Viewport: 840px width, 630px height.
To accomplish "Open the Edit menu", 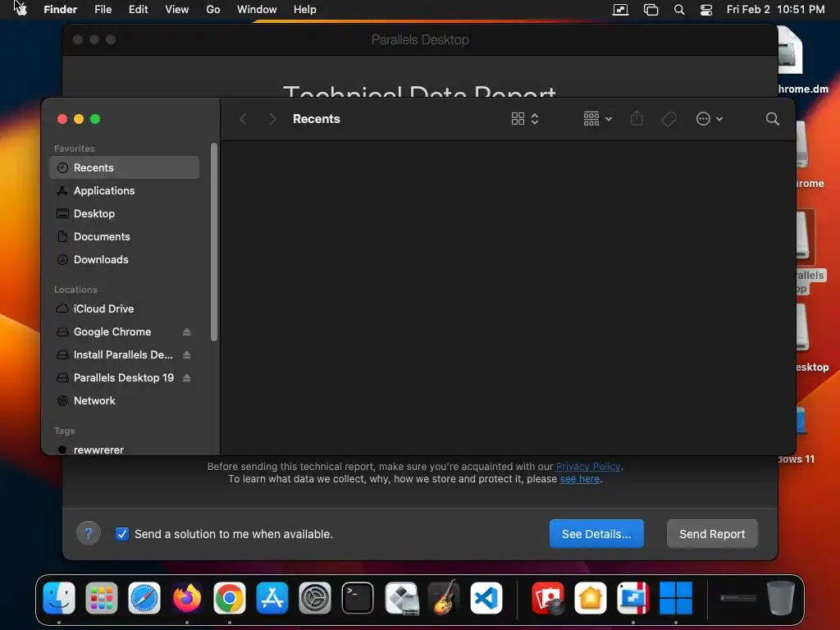I will point(138,9).
